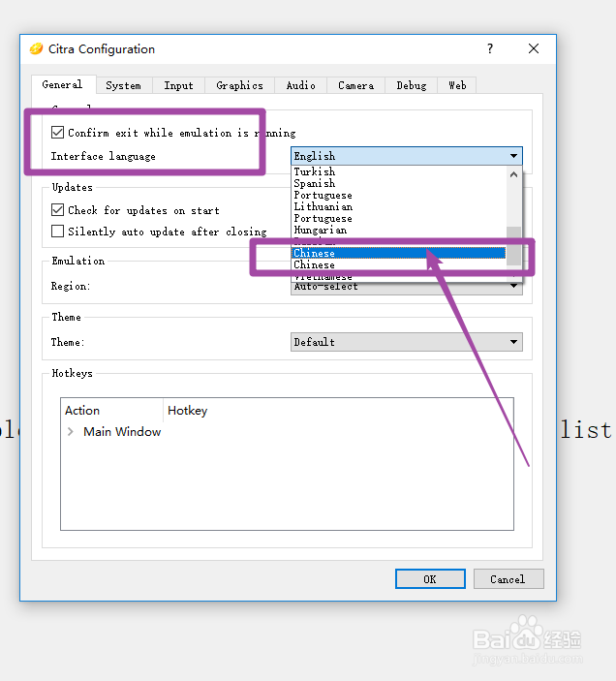Choose Hungarian from the language list
The height and width of the screenshot is (681, 616).
point(398,231)
